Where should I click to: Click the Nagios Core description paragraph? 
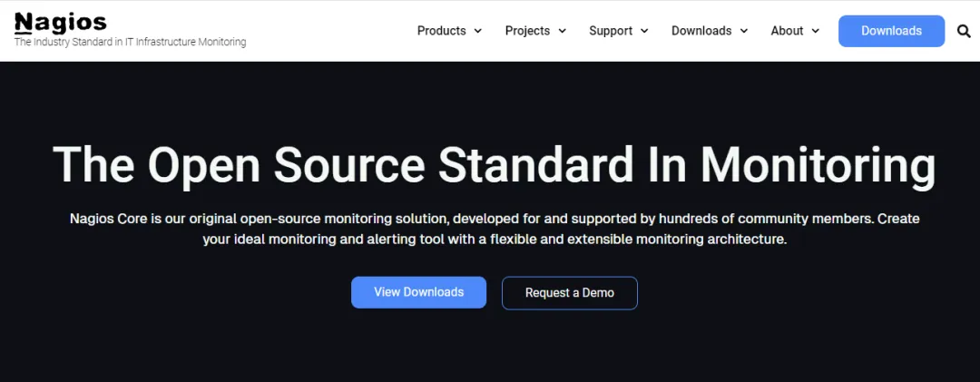tap(494, 229)
